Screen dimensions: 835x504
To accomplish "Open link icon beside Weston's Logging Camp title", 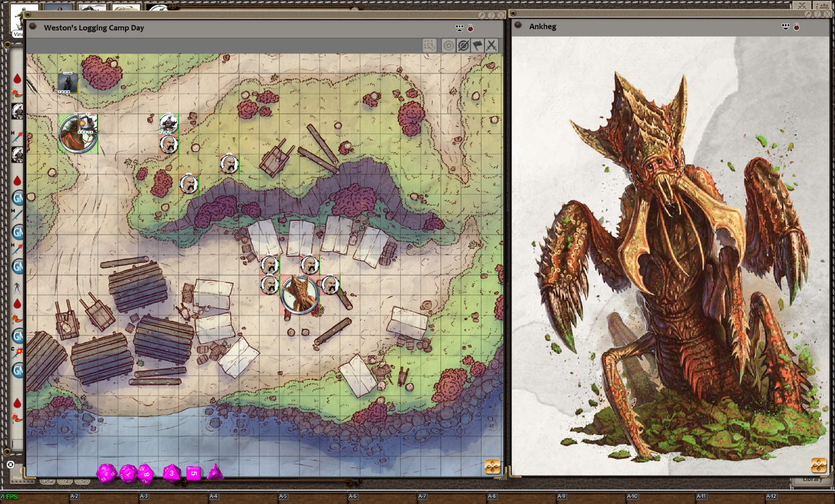I will tap(32, 27).
